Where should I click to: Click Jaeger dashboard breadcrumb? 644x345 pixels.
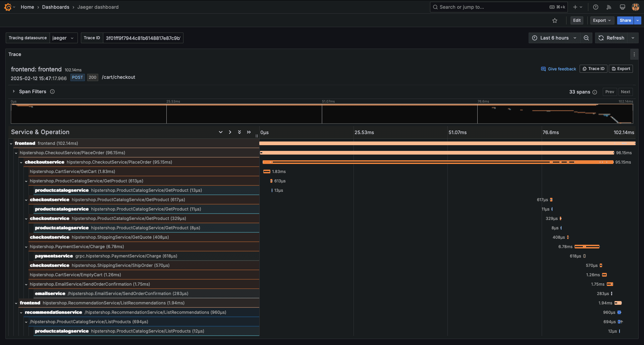click(x=98, y=7)
